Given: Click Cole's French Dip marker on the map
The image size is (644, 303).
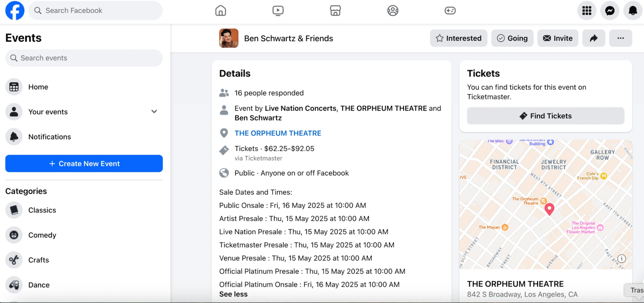Looking at the screenshot, I should click(x=604, y=176).
